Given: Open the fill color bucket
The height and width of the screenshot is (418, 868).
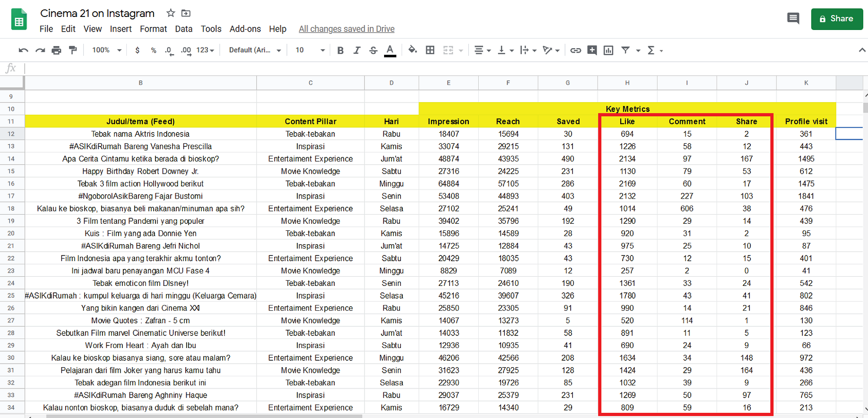Looking at the screenshot, I should tap(413, 50).
